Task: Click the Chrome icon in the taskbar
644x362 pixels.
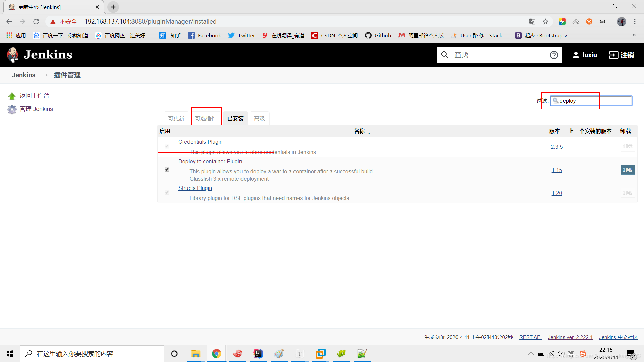Action: 216,354
